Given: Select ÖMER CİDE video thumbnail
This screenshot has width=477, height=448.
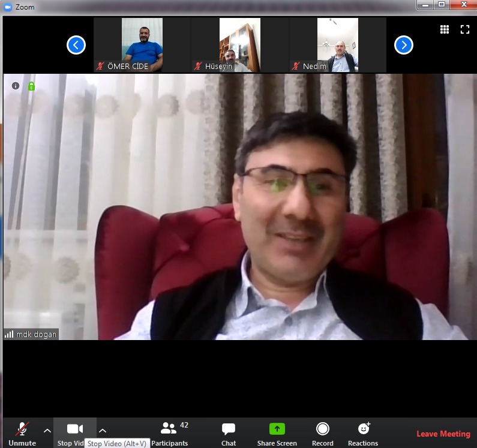Looking at the screenshot, I should click(142, 45).
